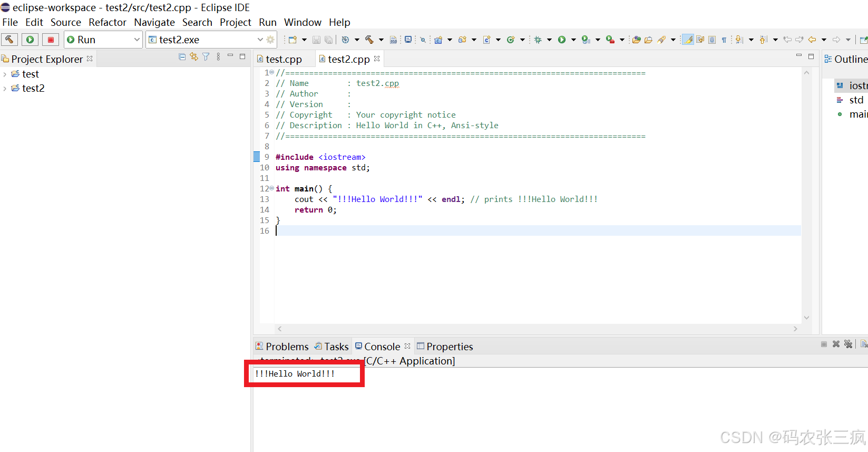The image size is (868, 452).
Task: Click the Project Explorer filter funnel icon
Action: pyautogui.click(x=206, y=57)
